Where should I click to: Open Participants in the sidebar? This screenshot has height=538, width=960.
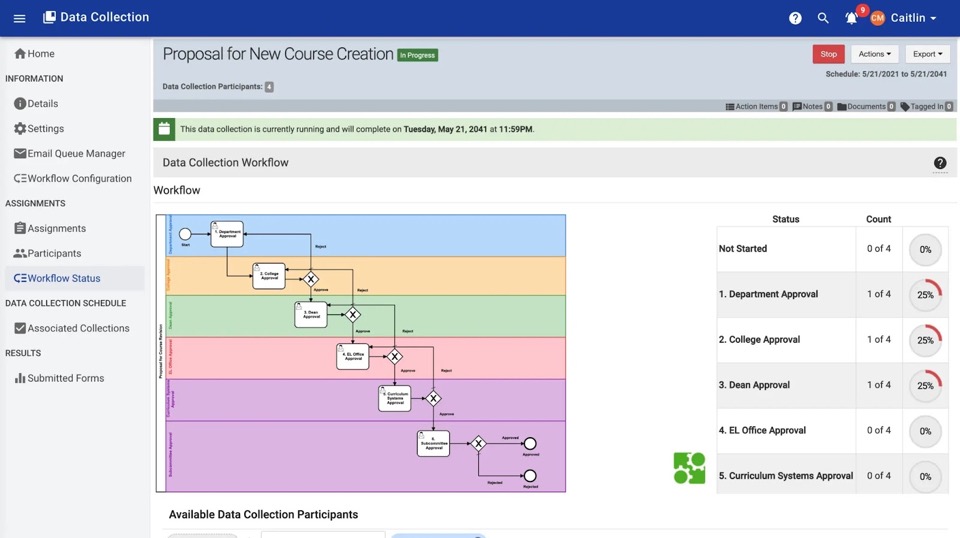tap(48, 253)
